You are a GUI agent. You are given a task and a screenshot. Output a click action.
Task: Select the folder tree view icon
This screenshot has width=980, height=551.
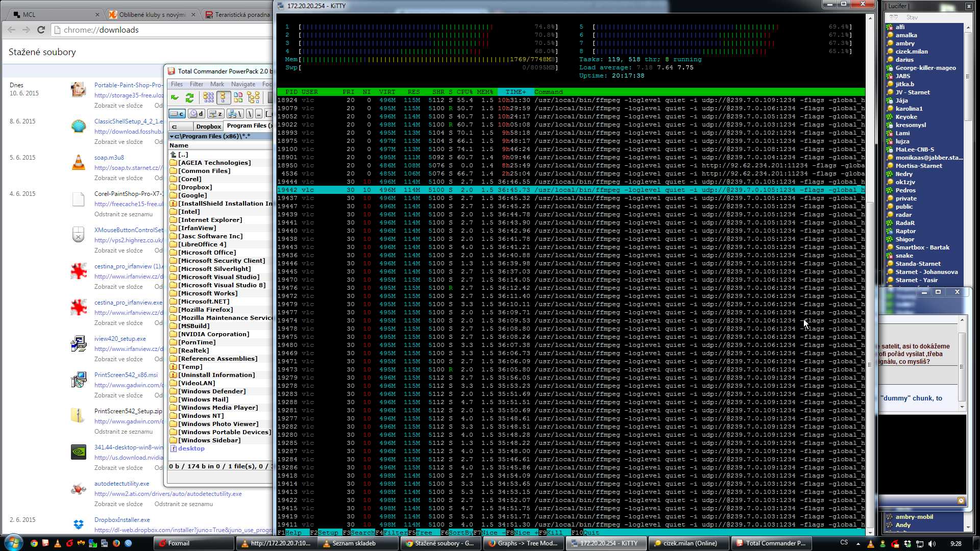pos(253,97)
